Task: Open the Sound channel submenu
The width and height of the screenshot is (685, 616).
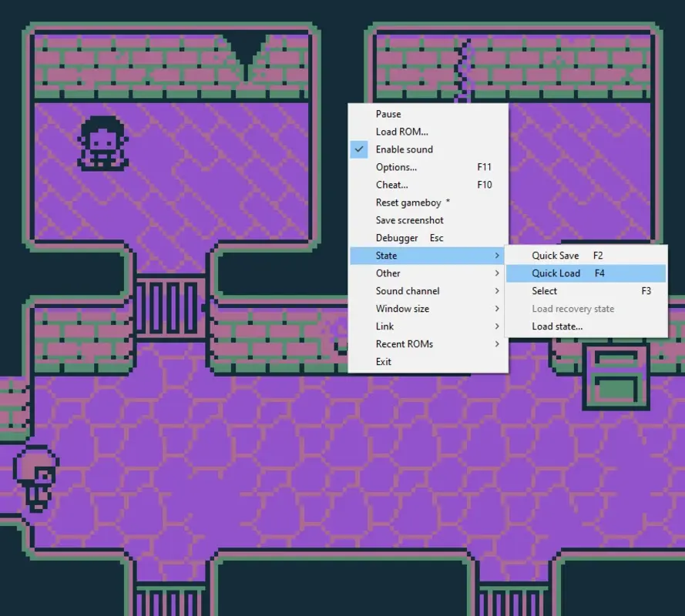Action: 408,290
